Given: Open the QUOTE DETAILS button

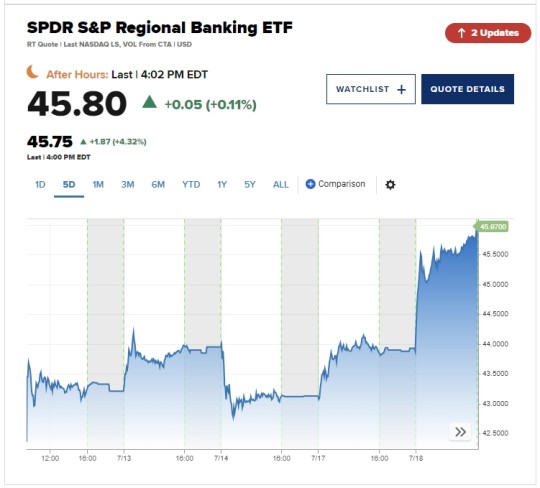Looking at the screenshot, I should coord(467,89).
